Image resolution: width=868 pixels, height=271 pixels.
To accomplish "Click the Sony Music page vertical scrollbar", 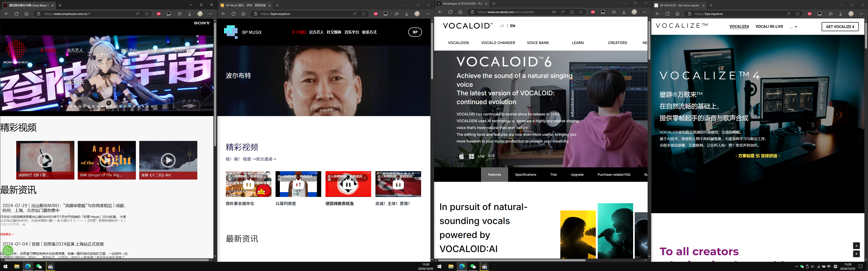I will point(215,84).
